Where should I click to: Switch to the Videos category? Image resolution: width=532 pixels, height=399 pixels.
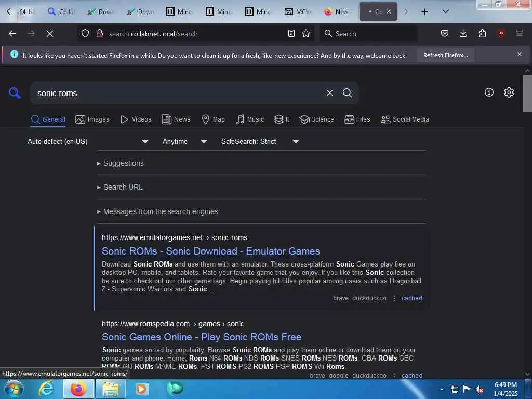pyautogui.click(x=136, y=119)
